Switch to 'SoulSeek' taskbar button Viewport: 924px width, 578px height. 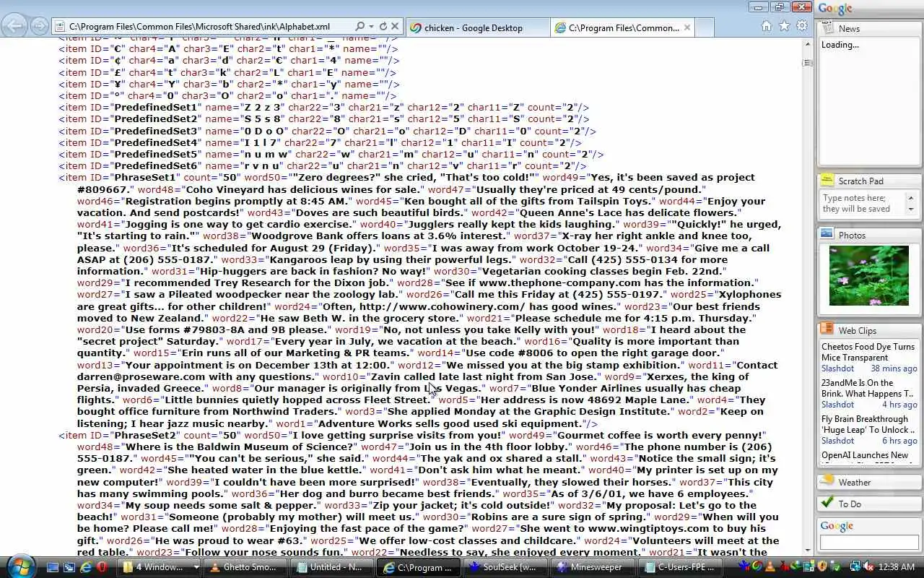tap(505, 568)
